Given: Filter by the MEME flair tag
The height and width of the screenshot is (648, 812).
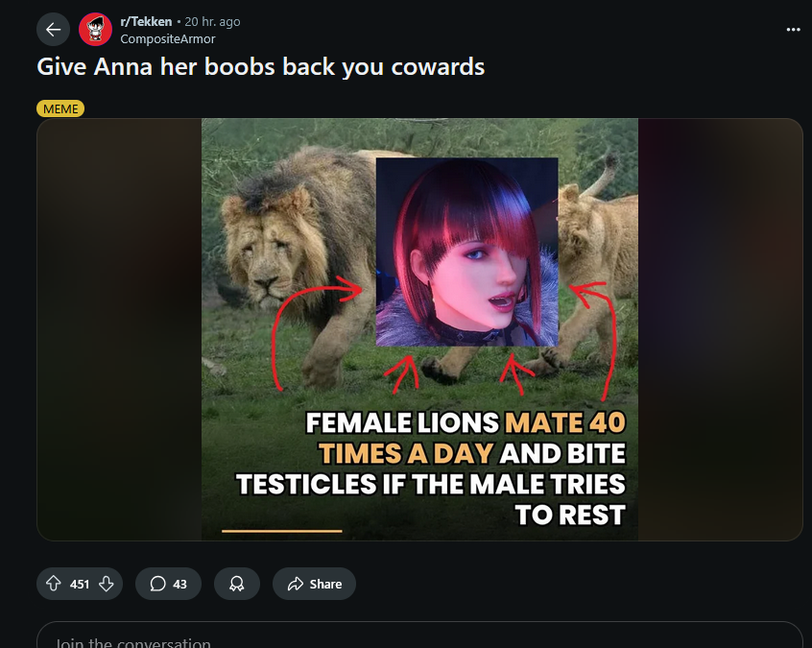Looking at the screenshot, I should (60, 108).
